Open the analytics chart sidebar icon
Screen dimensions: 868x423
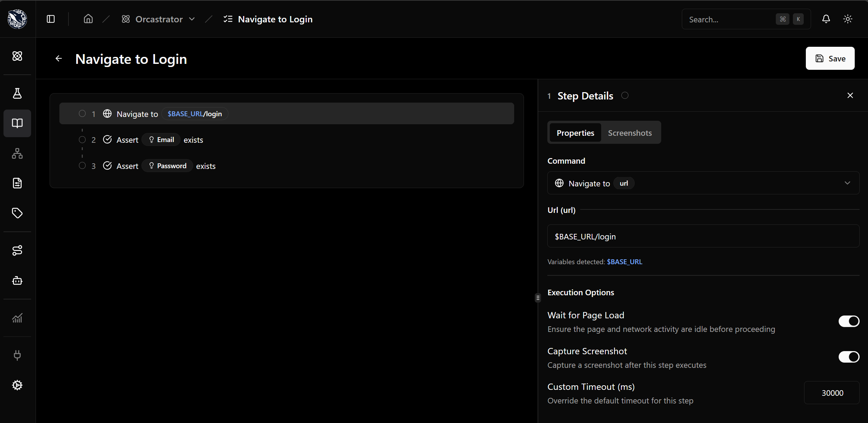click(x=17, y=318)
